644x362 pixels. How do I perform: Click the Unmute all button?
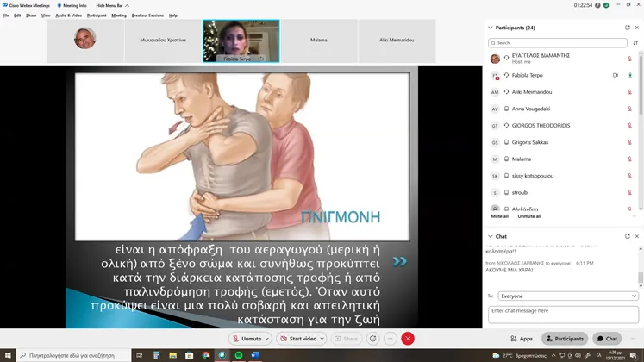point(529,216)
